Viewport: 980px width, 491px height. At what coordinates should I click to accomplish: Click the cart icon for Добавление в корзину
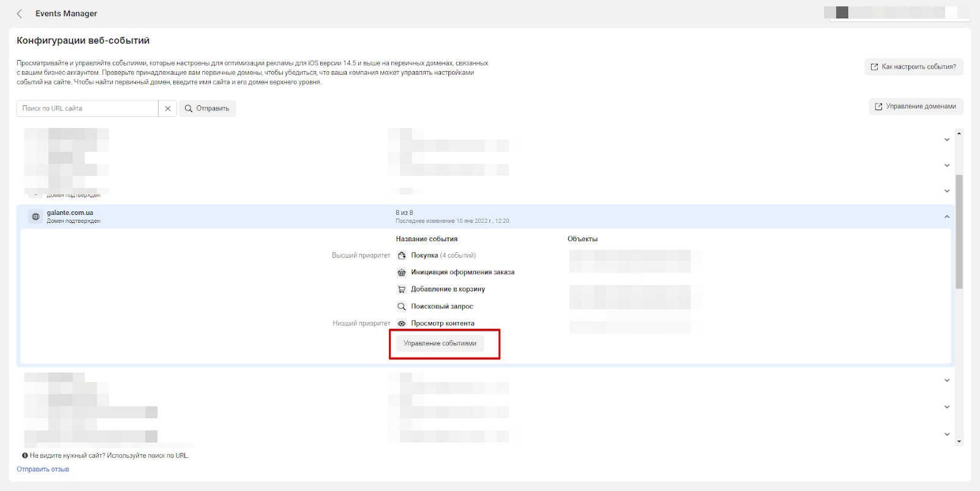click(x=402, y=290)
